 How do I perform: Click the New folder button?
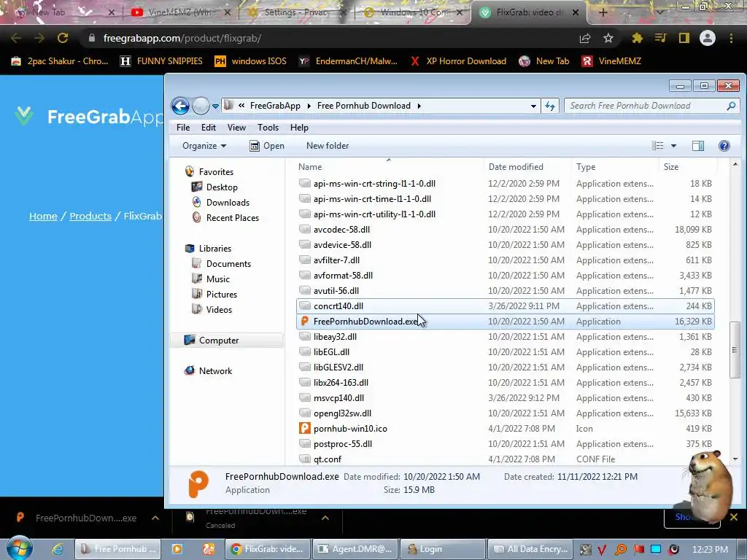tap(328, 146)
